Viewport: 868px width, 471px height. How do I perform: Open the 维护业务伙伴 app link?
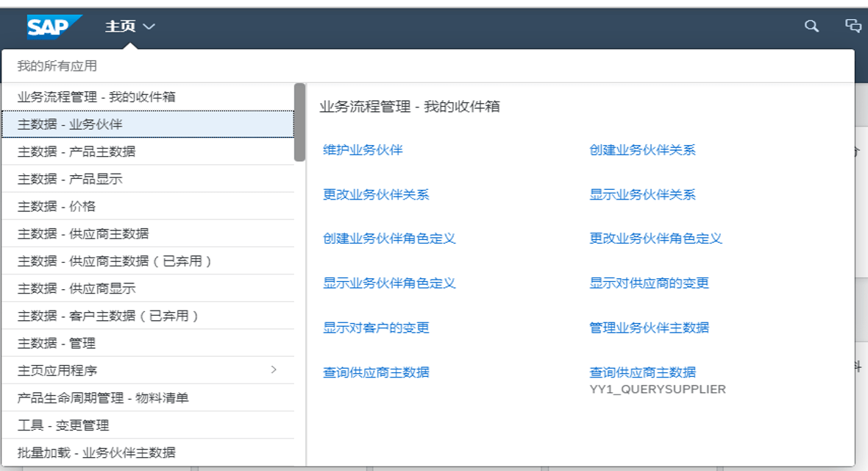(363, 150)
